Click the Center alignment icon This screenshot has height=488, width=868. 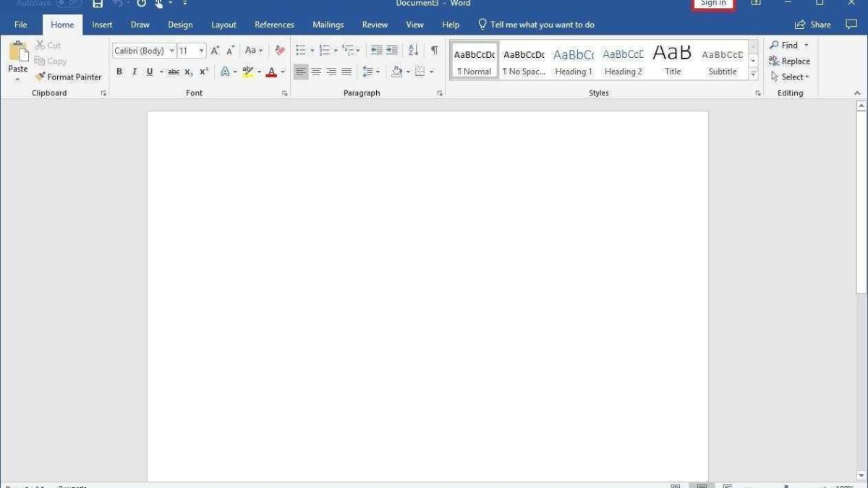[316, 72]
